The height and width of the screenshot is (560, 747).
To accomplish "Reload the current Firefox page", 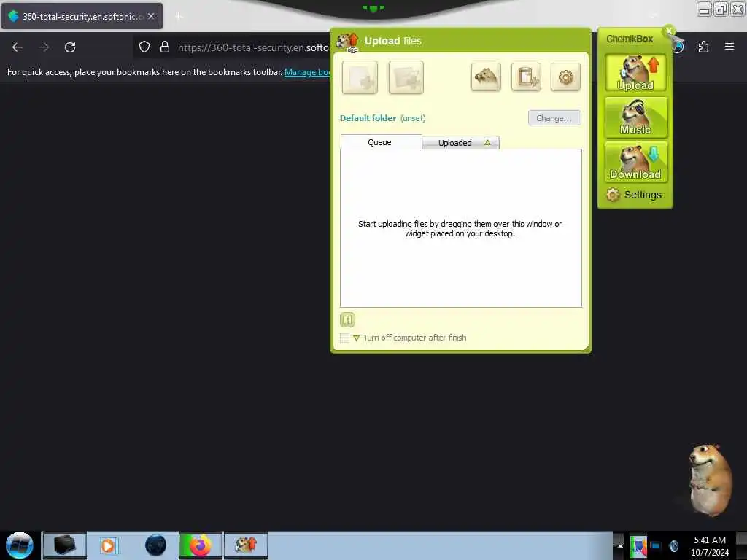I will point(70,47).
